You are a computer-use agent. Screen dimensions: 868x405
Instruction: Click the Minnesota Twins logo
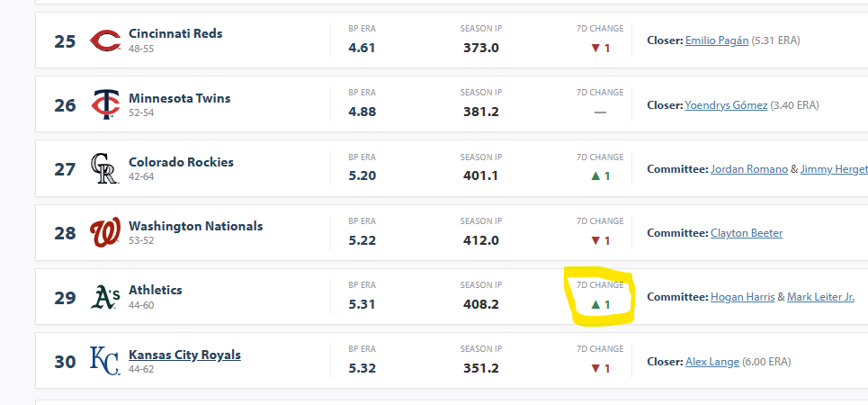(105, 104)
